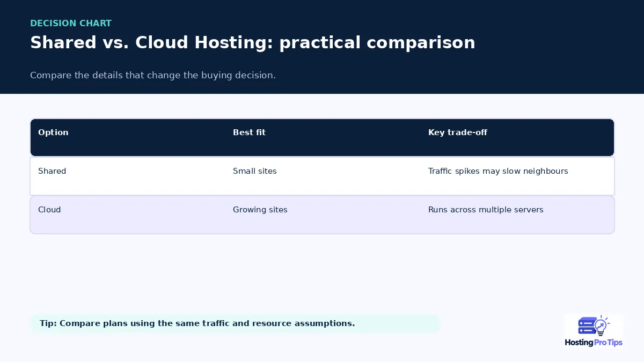Select the "Growing sites" cell

click(260, 210)
